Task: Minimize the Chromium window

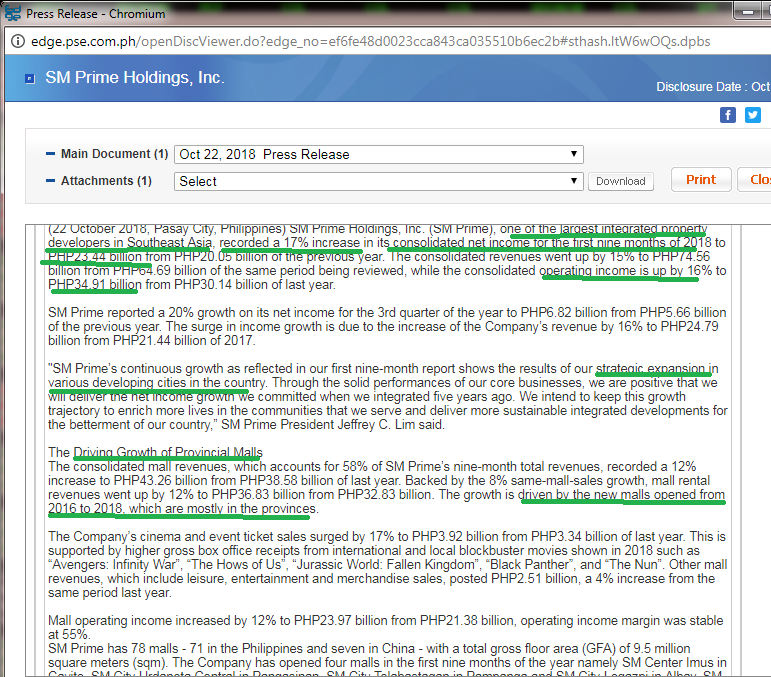Action: click(x=748, y=11)
